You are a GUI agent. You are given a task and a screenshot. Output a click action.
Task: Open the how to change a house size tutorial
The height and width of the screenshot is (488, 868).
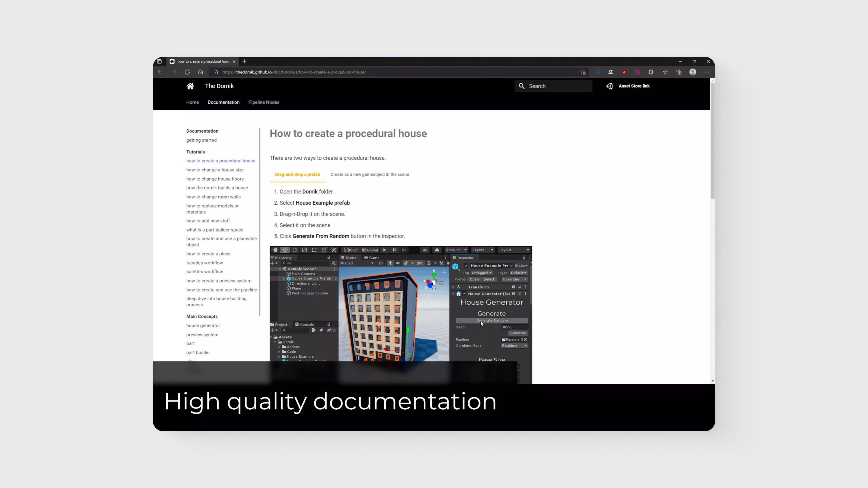click(215, 170)
